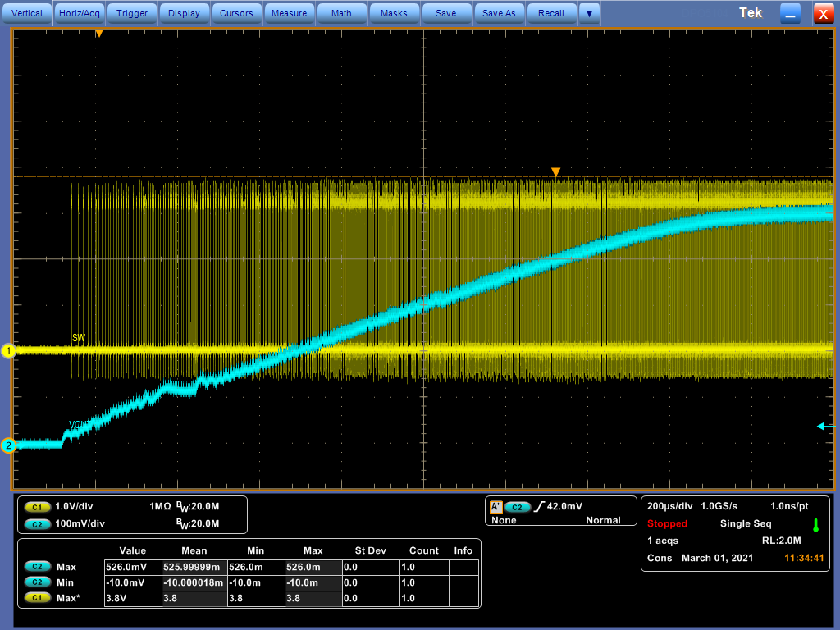Click the C2 badge in vertical settings

coord(37,524)
